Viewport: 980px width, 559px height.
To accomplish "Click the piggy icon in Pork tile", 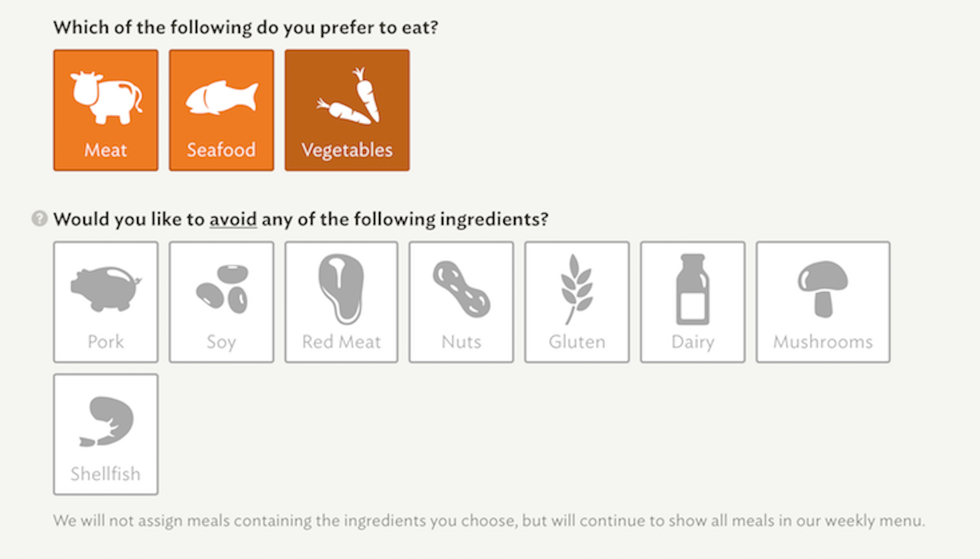I will [106, 289].
